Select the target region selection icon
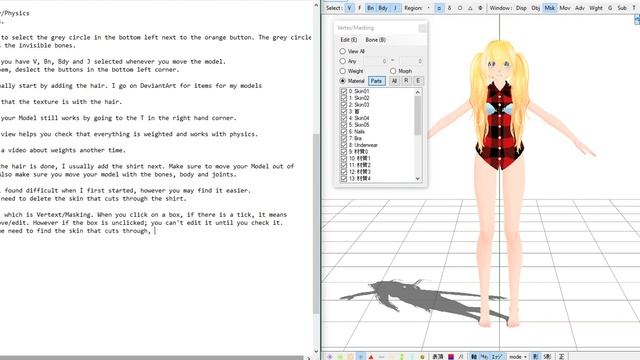 pyautogui.click(x=480, y=8)
